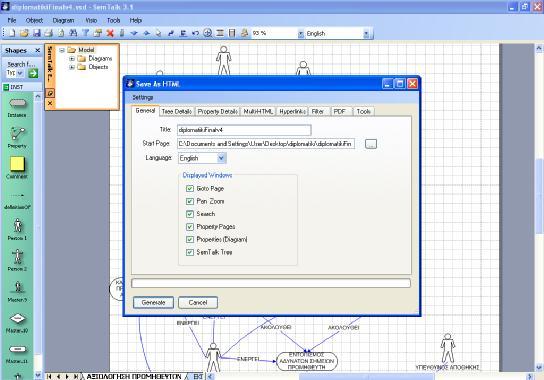Click the Generate button
This screenshot has height=380, width=544.
[153, 303]
